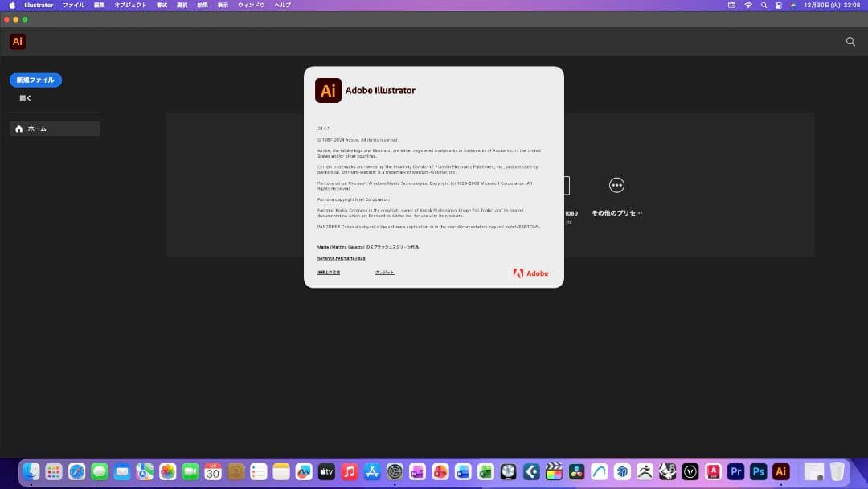The image size is (868, 489).
Task: Open the ファイル menu
Action: 73,5
